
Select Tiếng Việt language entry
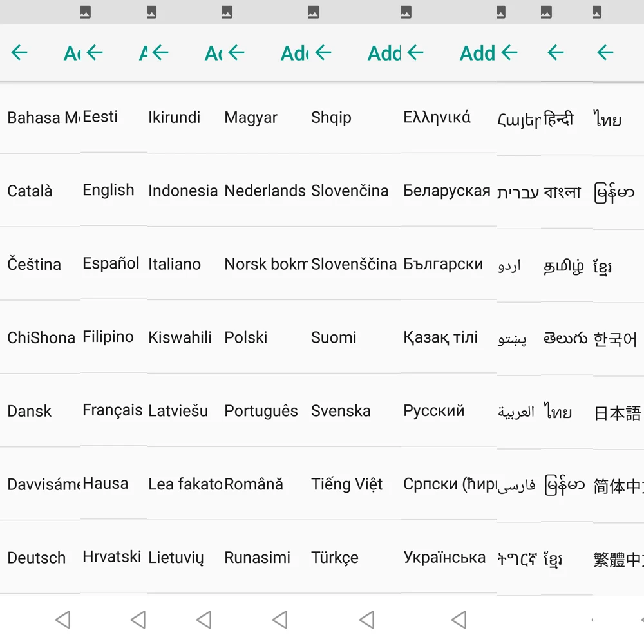point(346,484)
